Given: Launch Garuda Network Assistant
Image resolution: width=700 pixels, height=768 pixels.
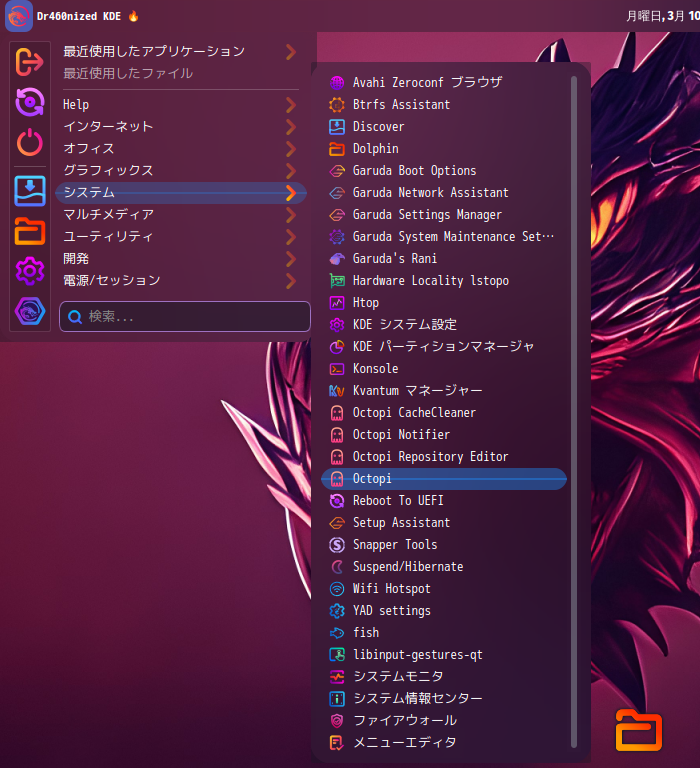Looking at the screenshot, I should pyautogui.click(x=444, y=193).
